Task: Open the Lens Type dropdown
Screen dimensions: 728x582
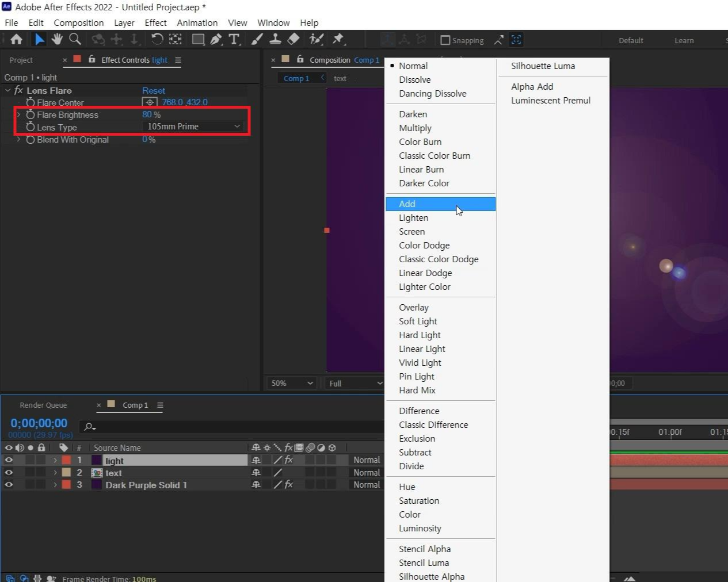Action: [193, 127]
